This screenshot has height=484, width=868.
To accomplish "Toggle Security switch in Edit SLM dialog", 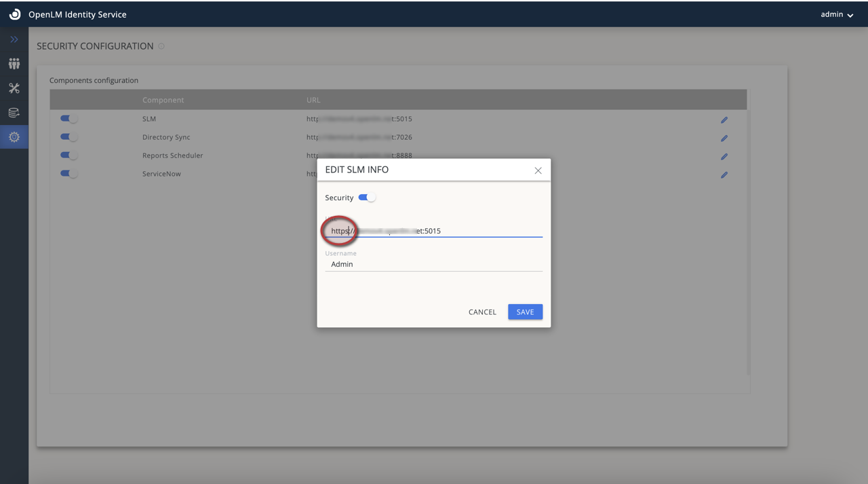I will 367,198.
